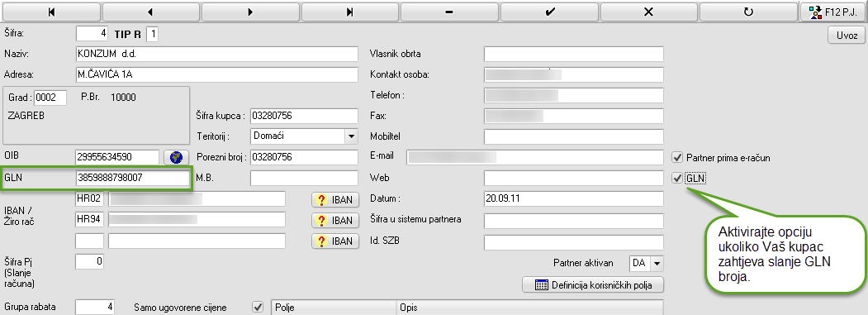The image size is (868, 315).
Task: Click the Porezni broj field
Action: [x=304, y=157]
